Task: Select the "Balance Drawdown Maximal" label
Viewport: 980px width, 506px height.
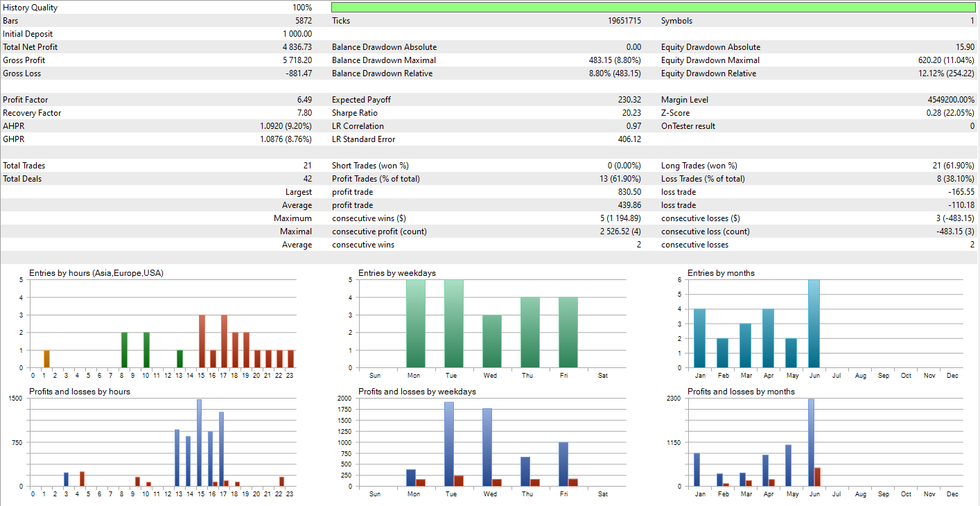Action: click(384, 60)
